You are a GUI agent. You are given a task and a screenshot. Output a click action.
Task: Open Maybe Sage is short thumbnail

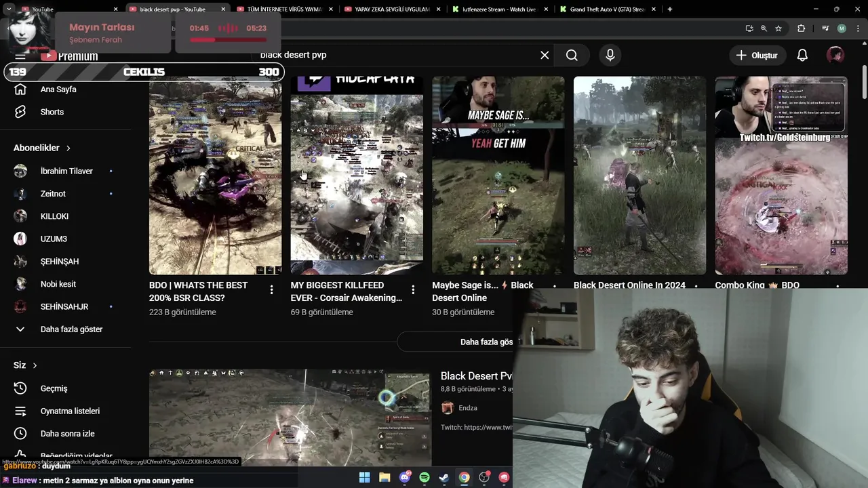point(498,176)
